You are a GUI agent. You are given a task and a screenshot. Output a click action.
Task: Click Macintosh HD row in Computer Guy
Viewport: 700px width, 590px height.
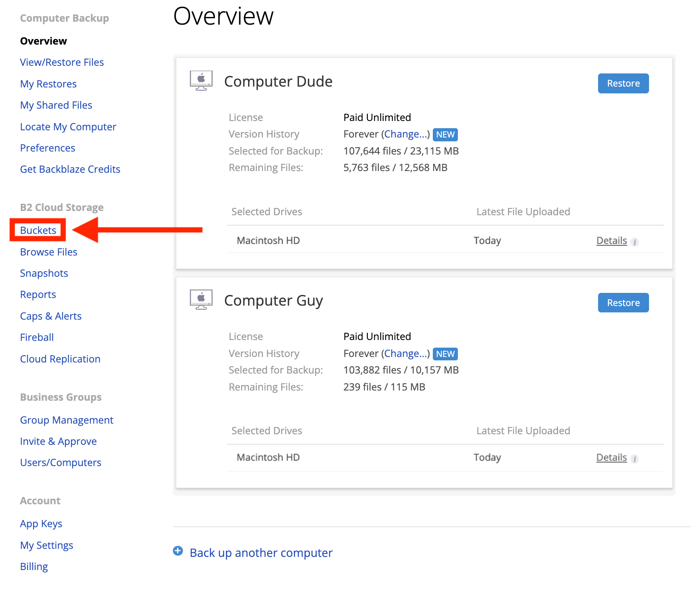[445, 458]
